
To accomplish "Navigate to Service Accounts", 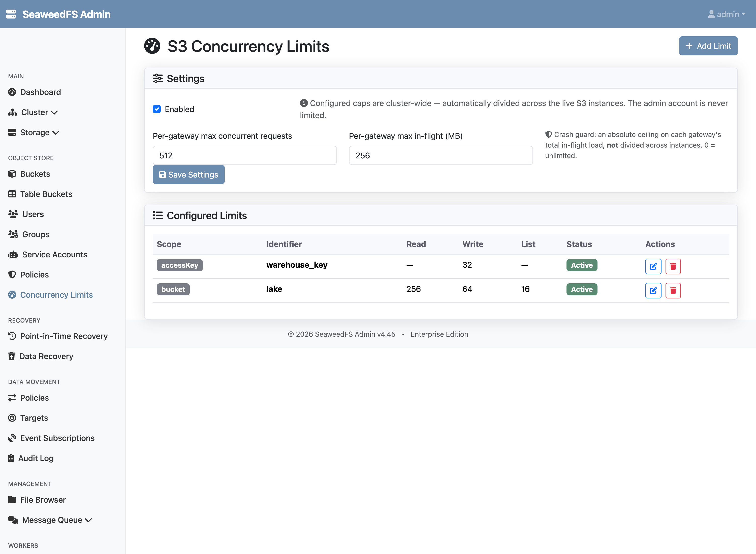I will (54, 254).
